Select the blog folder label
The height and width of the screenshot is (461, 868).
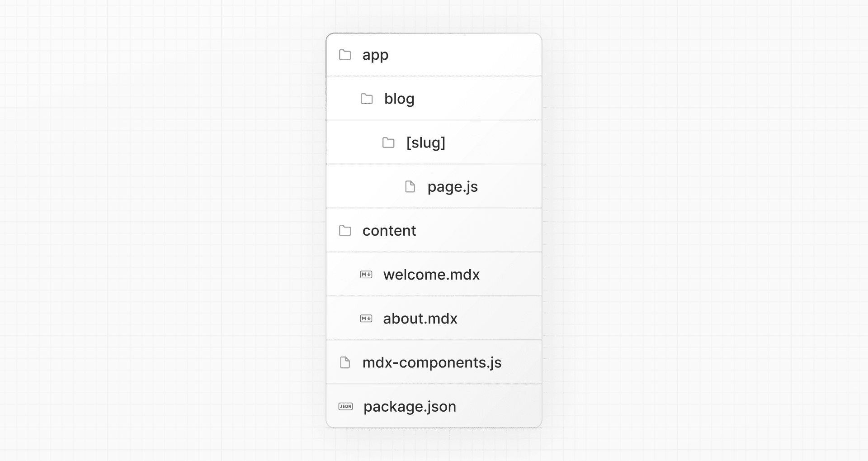399,99
